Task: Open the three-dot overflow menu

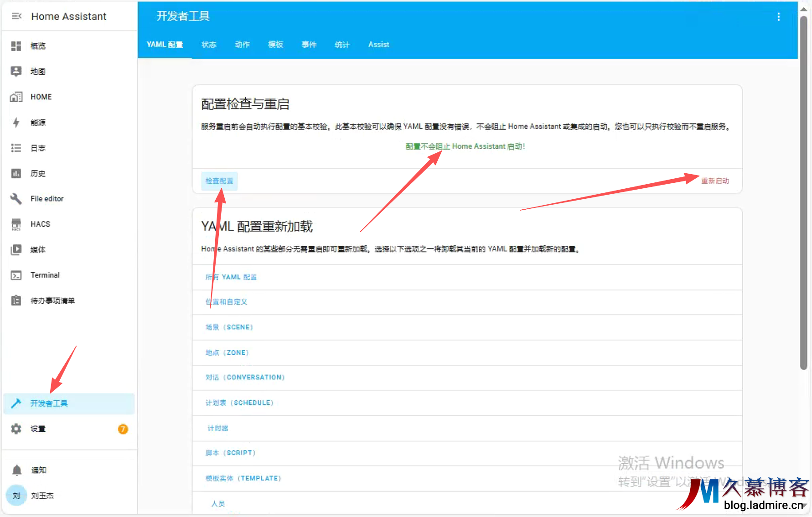Action: 778,17
